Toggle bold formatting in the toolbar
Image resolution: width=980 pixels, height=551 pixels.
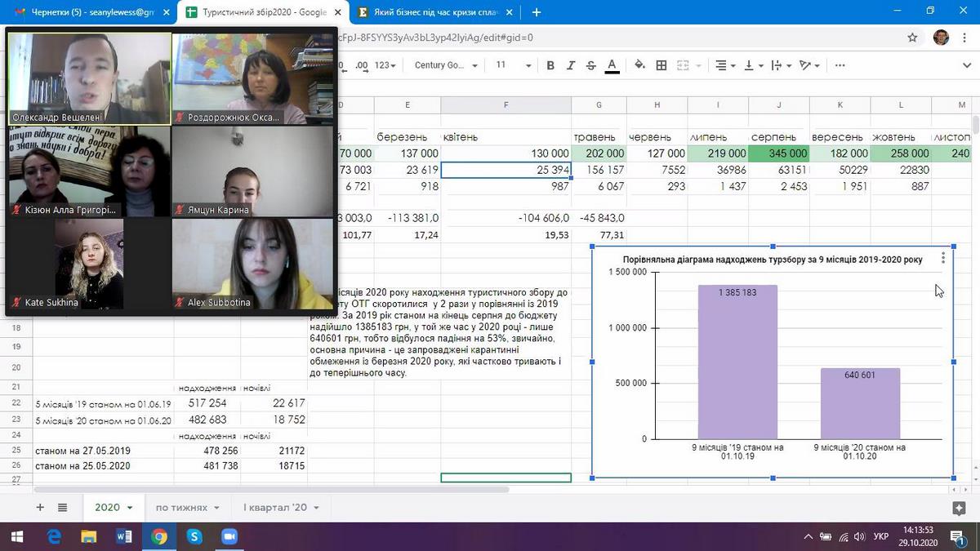coord(550,65)
